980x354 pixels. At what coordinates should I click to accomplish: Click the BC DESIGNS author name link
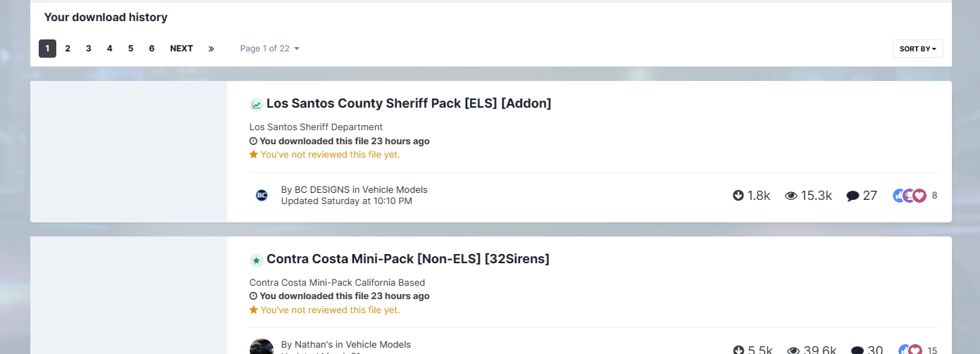[x=322, y=189]
